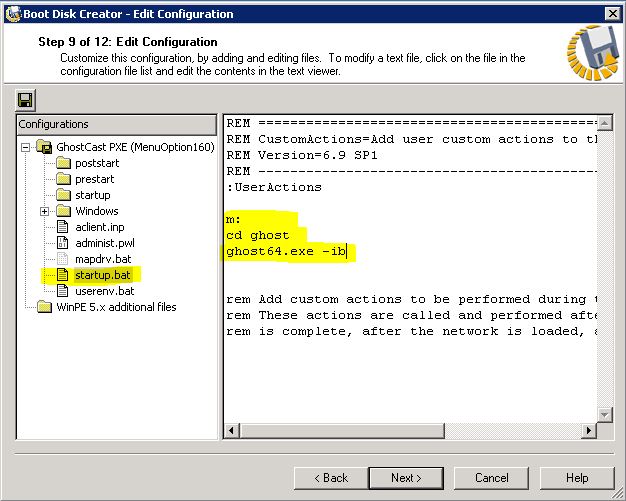Click the poststart folder icon

(63, 163)
